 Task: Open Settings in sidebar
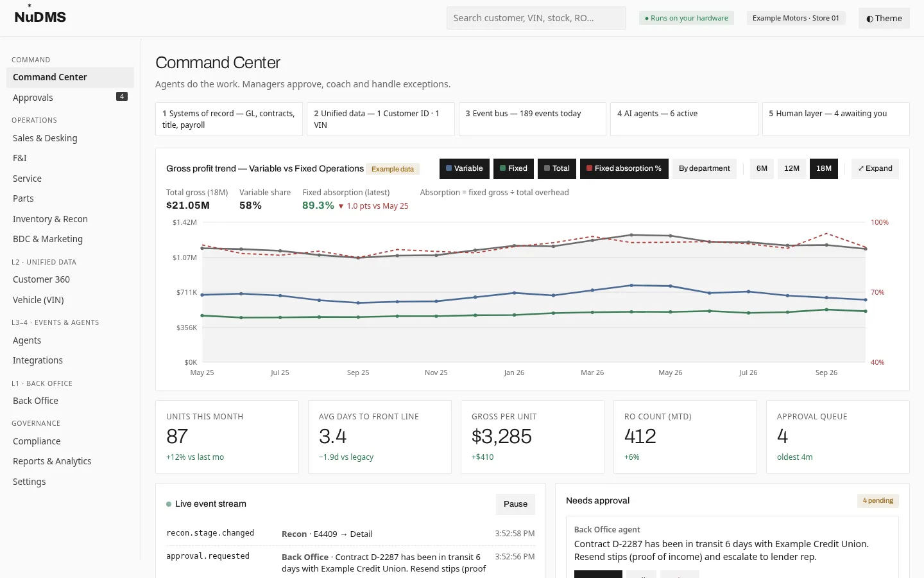coord(70,482)
